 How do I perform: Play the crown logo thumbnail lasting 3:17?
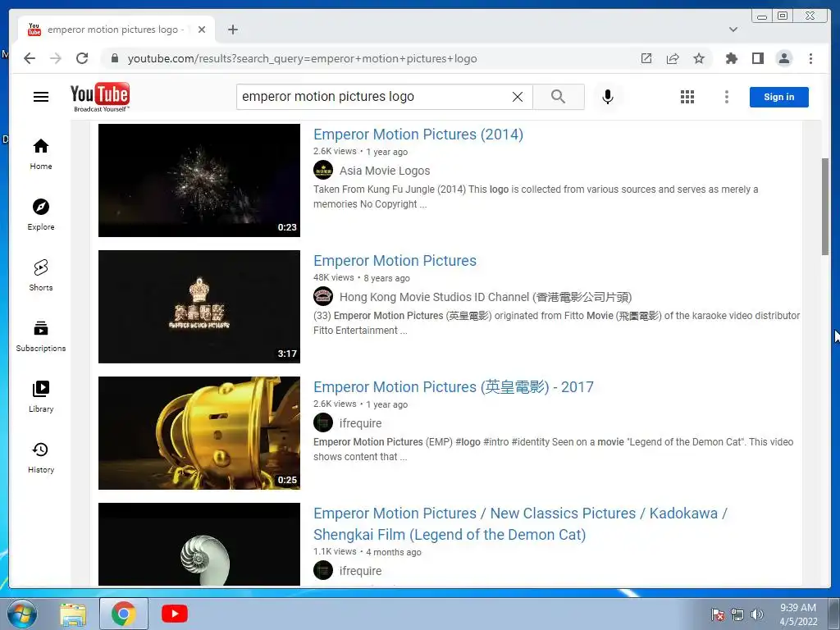[199, 307]
